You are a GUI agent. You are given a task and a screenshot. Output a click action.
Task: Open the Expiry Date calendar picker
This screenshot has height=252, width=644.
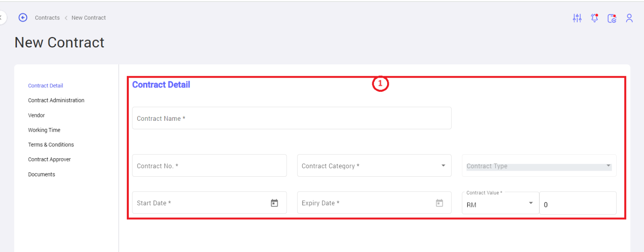coord(440,203)
